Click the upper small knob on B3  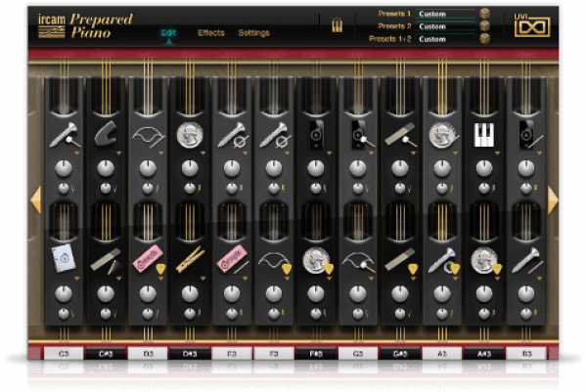point(526,189)
